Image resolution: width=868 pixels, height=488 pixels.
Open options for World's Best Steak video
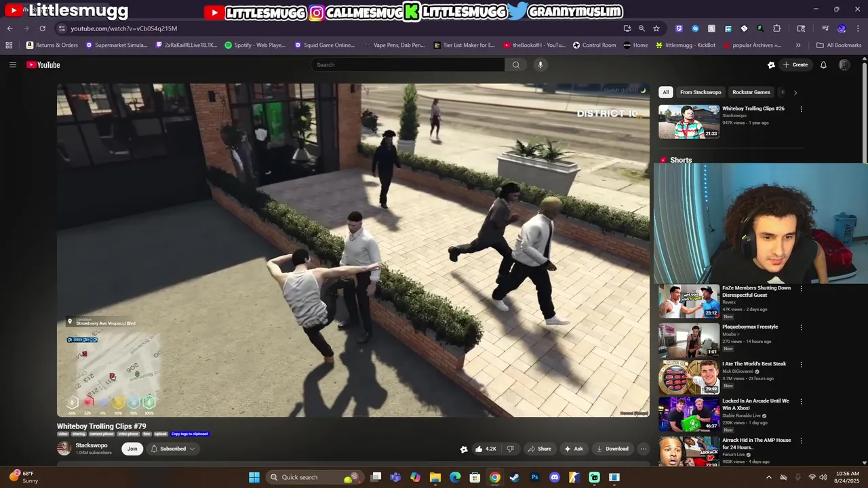point(801,365)
